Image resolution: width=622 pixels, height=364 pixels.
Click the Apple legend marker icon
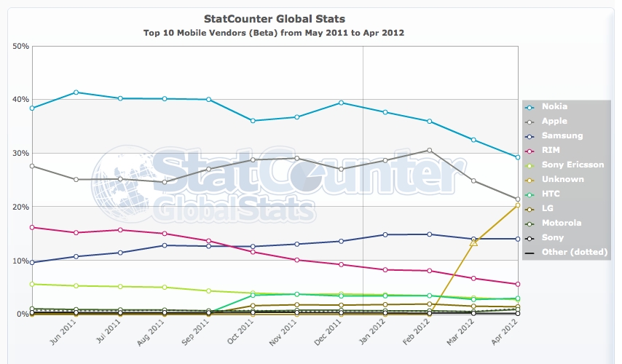(x=530, y=122)
